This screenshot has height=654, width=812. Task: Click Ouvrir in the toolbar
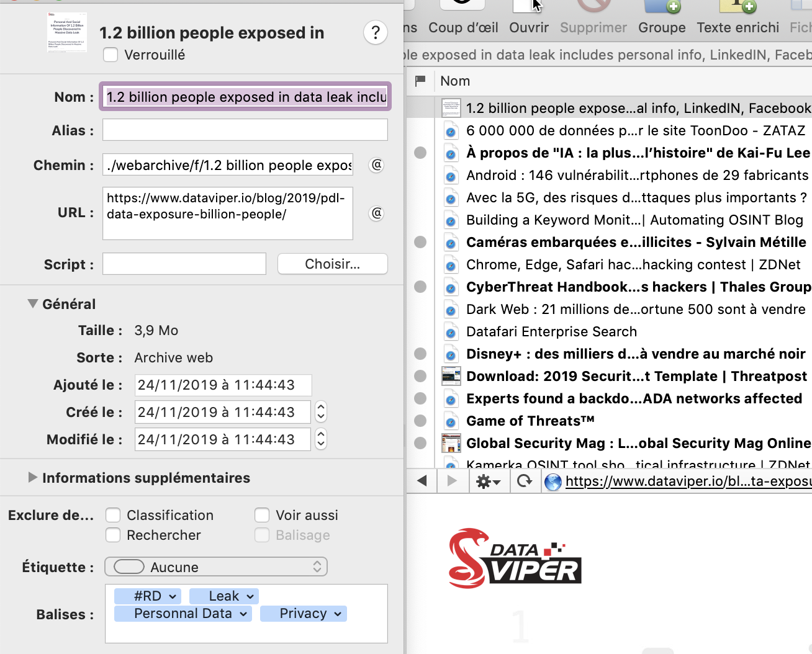pos(529,19)
